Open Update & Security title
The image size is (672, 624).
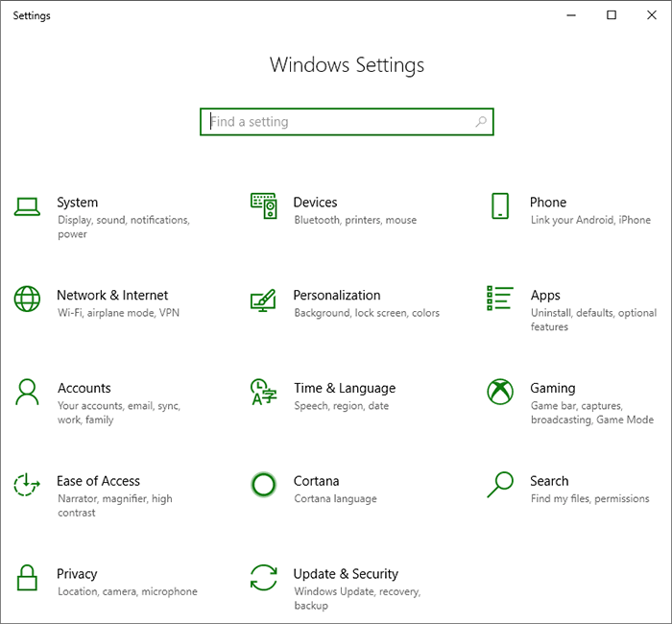(x=346, y=574)
